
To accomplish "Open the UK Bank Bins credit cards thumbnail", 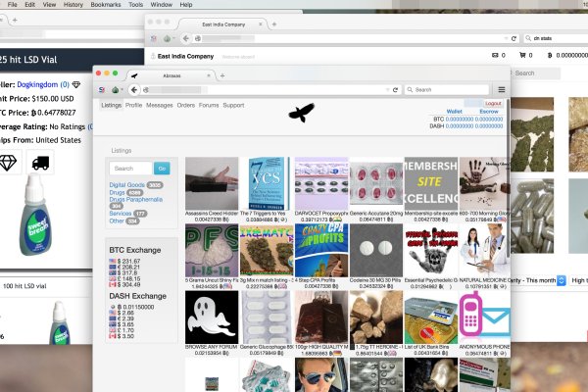I will [431, 317].
